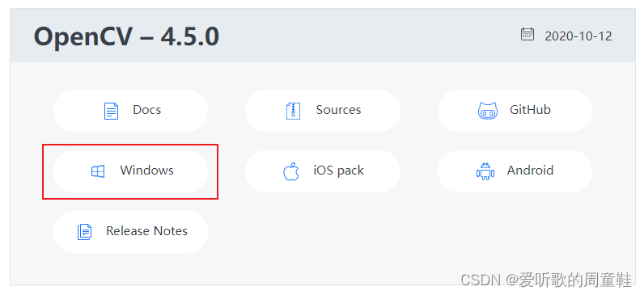Click the Release Notes pages icon
This screenshot has width=644, height=295.
pos(85,232)
